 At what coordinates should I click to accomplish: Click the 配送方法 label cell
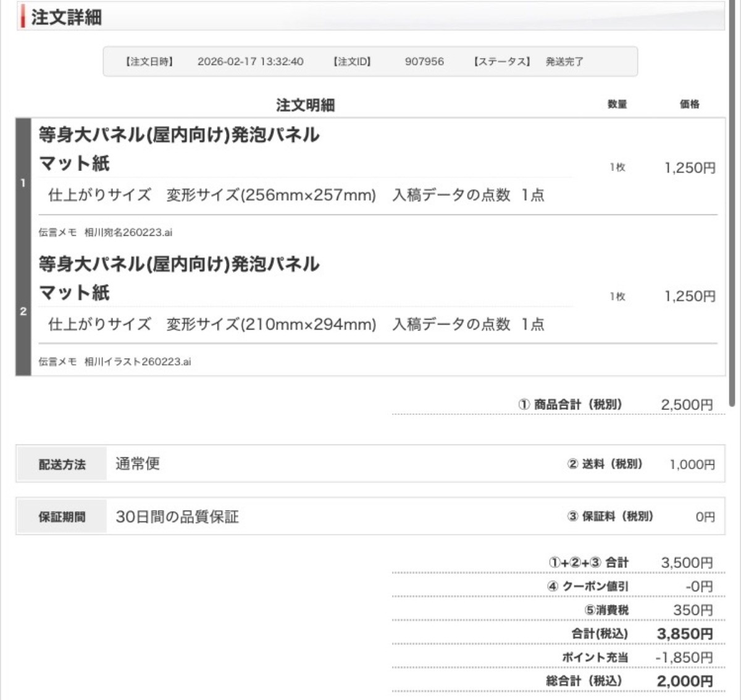coord(62,464)
